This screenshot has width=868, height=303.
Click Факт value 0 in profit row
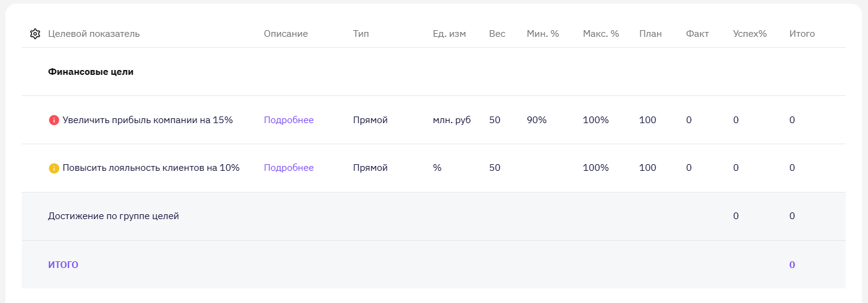689,120
